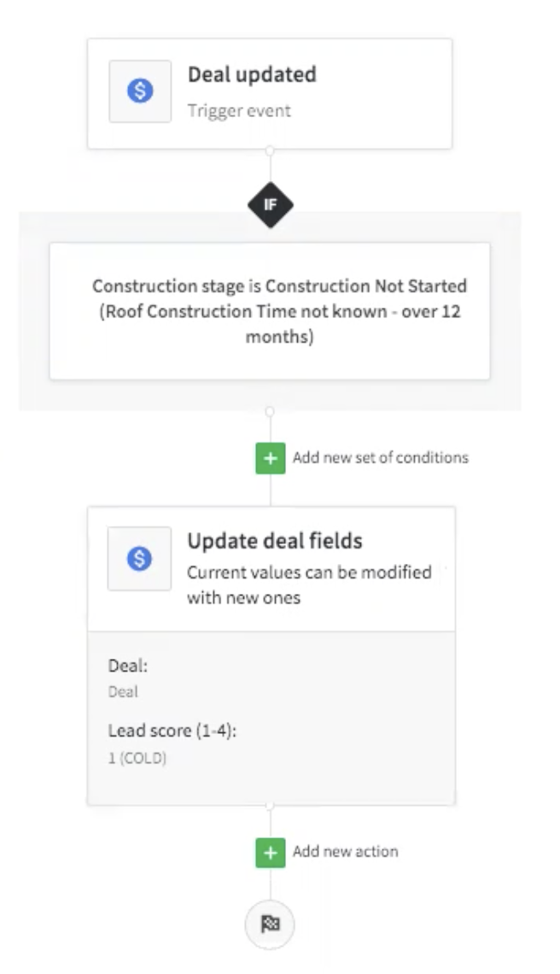560x974 pixels.
Task: Click the Add new action label
Action: pyautogui.click(x=345, y=852)
